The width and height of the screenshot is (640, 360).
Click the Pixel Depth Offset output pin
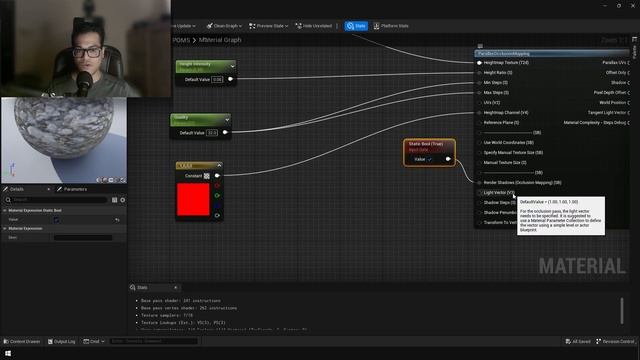[x=628, y=93]
